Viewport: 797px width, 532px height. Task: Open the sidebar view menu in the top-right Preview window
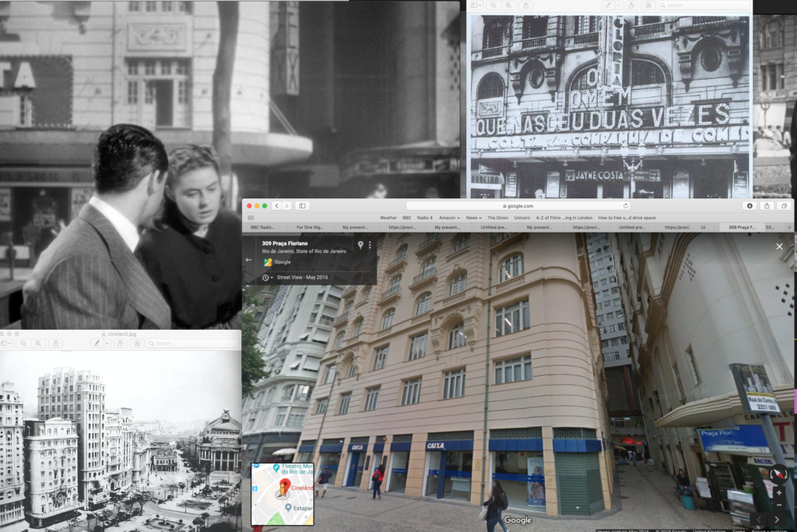coord(476,5)
